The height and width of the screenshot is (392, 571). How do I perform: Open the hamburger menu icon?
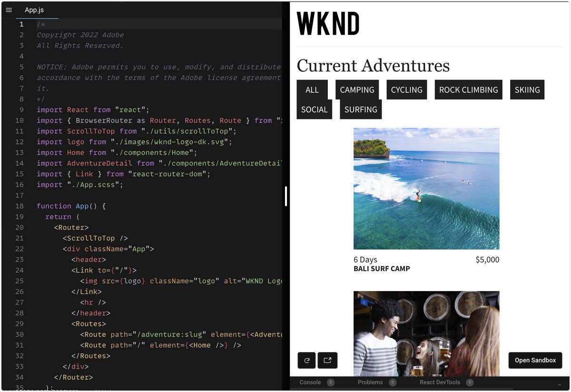coord(9,10)
